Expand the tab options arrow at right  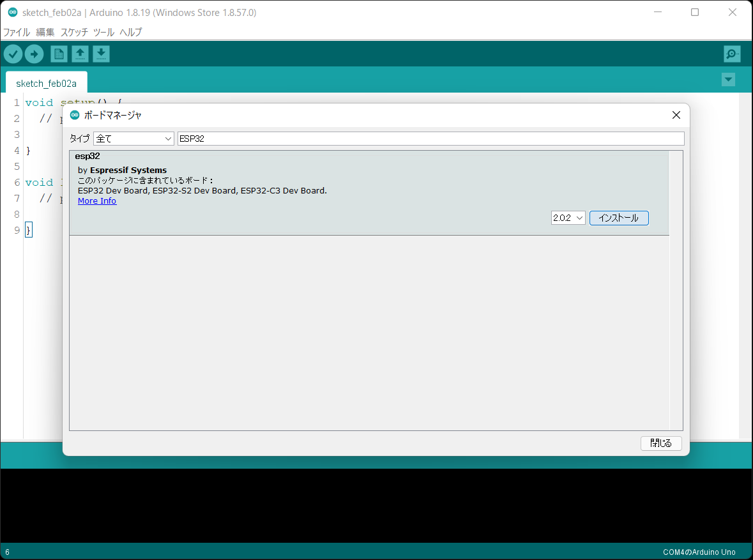[727, 80]
